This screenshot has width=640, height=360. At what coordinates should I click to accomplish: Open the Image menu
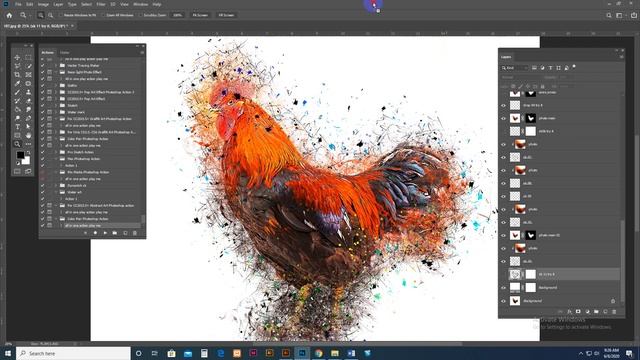point(43,4)
